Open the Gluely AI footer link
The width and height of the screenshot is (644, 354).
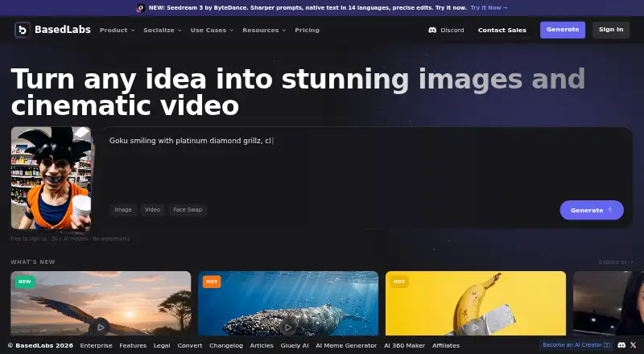[x=295, y=345]
